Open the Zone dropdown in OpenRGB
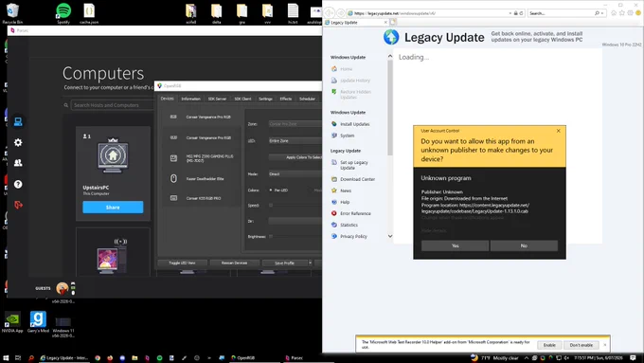This screenshot has width=644, height=363. 295,124
